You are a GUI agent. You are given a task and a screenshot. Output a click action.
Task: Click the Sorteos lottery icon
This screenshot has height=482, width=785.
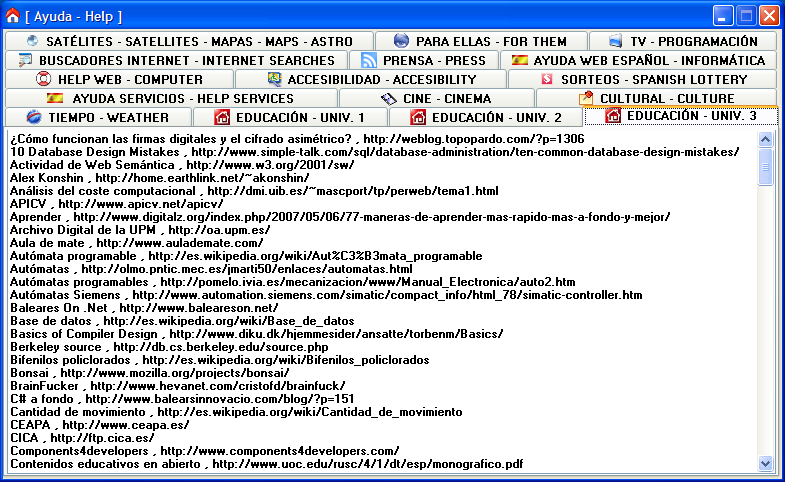[x=547, y=79]
